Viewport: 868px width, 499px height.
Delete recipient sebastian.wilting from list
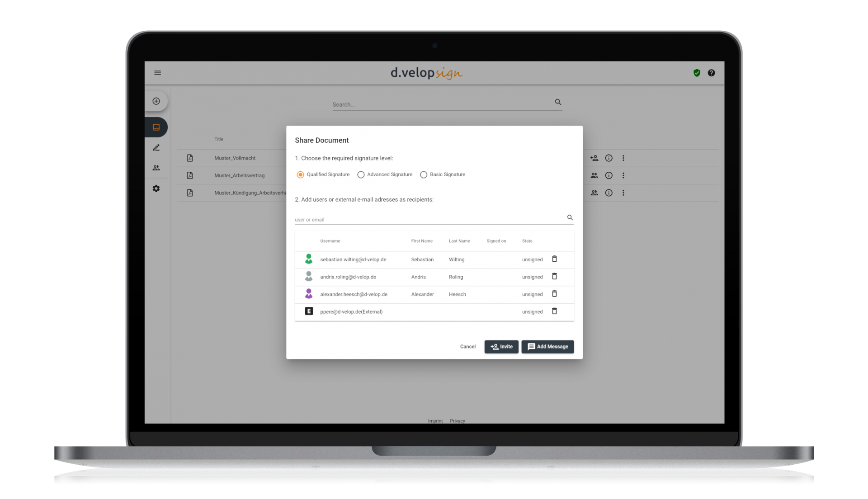tap(554, 259)
